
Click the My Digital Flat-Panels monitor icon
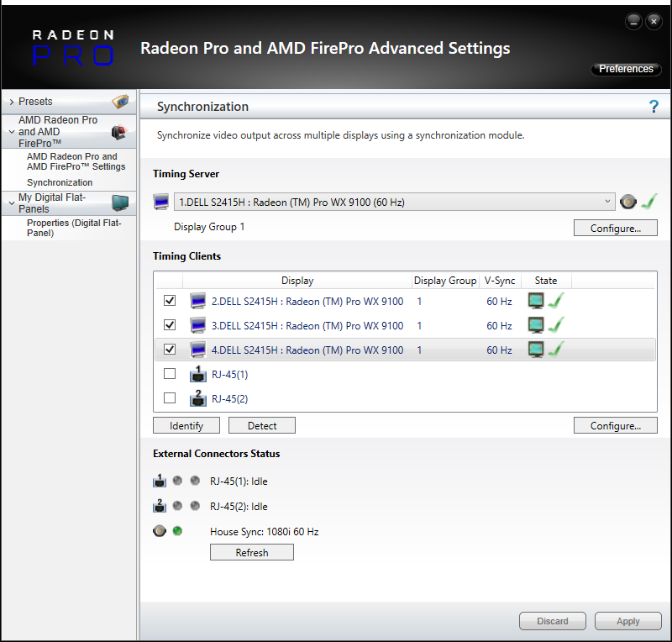(x=120, y=203)
